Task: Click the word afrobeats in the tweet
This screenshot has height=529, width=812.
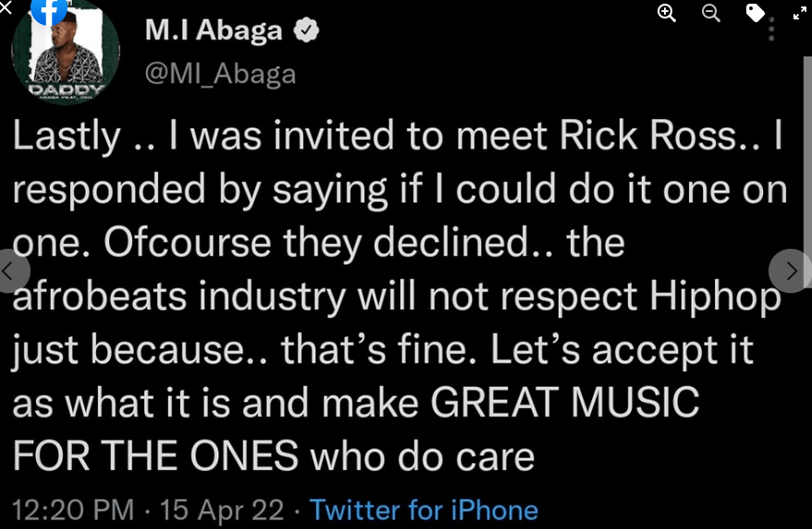Action: [98, 297]
